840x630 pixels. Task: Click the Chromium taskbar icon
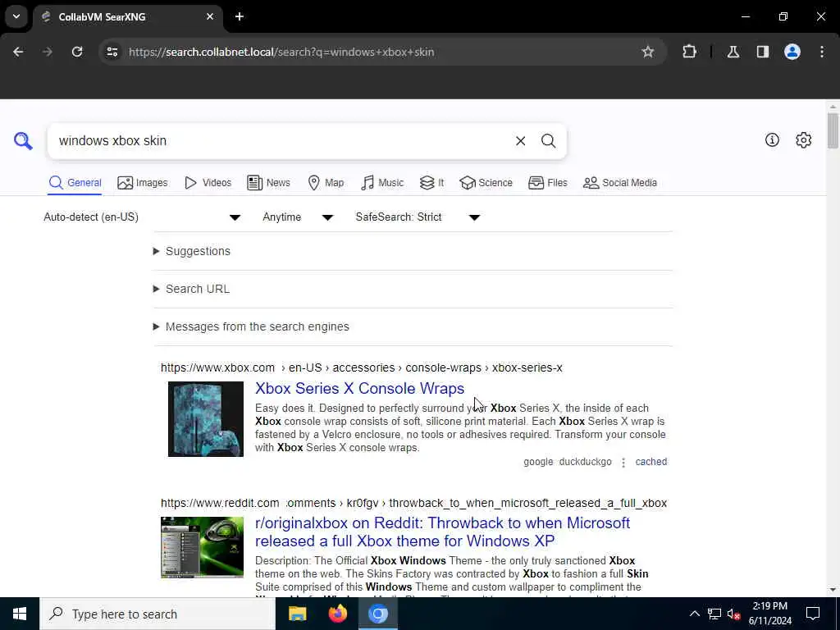pos(377,614)
